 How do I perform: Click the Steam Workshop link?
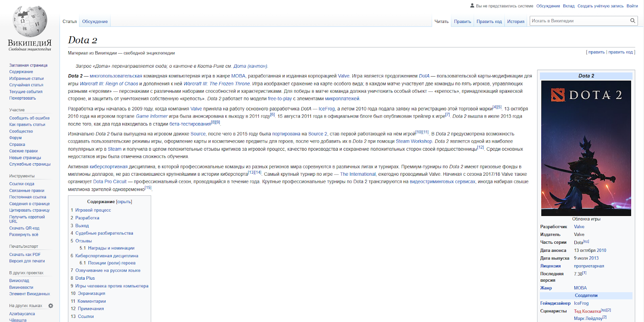414,141
